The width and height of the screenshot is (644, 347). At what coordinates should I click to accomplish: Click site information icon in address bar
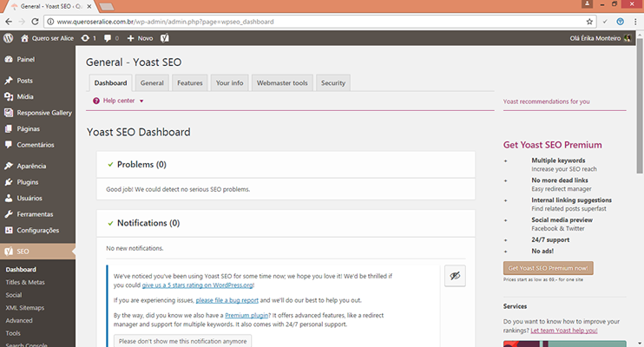coord(50,22)
